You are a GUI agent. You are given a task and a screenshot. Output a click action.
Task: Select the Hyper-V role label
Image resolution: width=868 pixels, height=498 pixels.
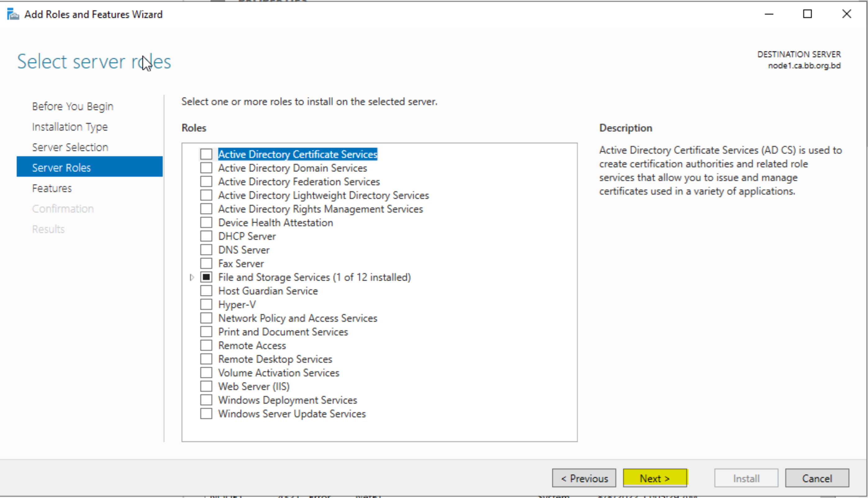click(x=237, y=305)
